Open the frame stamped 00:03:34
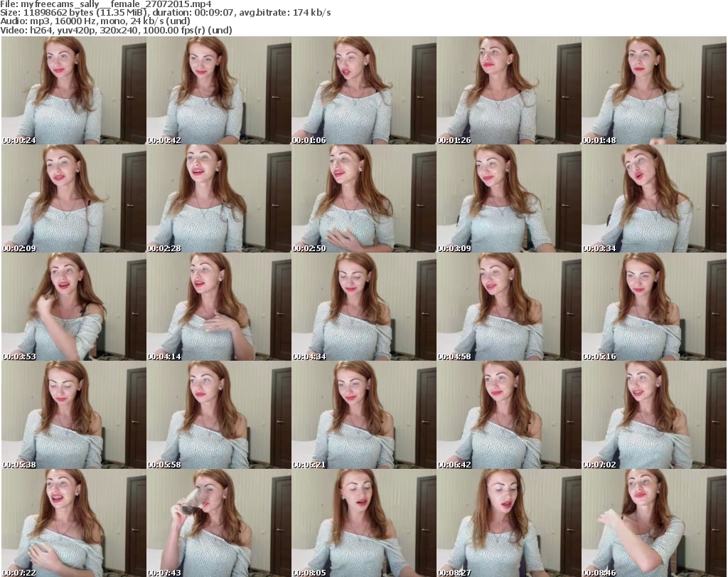The width and height of the screenshot is (728, 577). tap(654, 198)
